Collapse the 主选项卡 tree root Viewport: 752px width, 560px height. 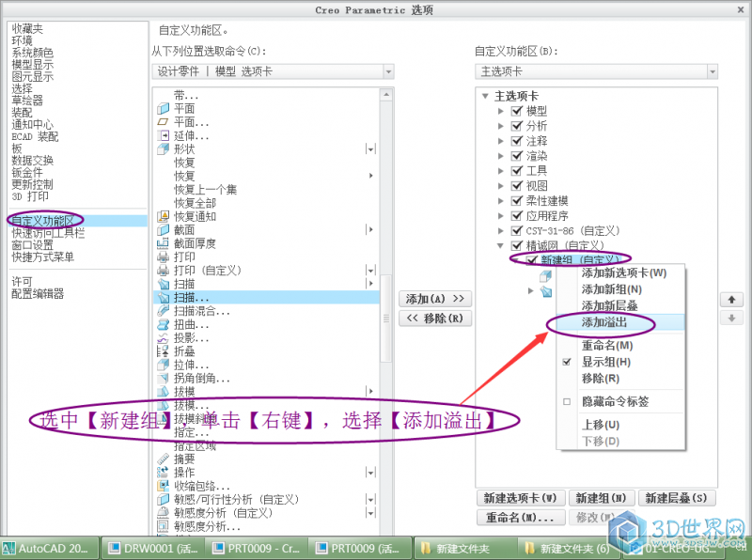pos(485,96)
